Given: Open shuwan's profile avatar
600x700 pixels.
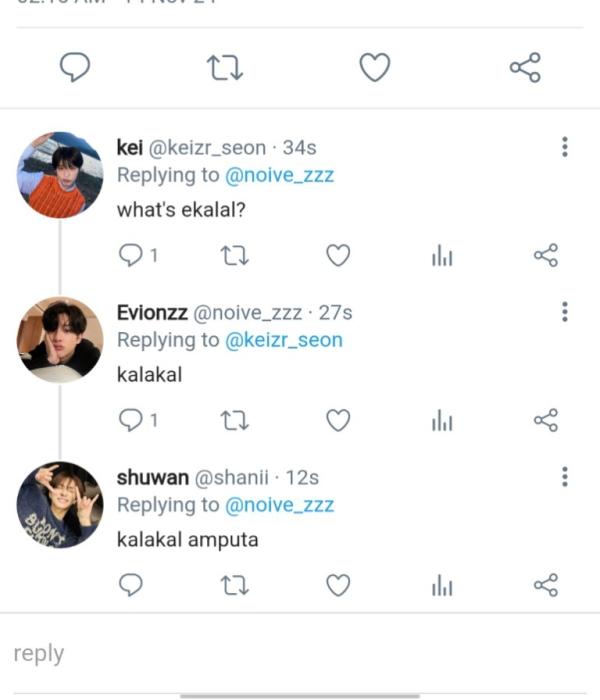Looking at the screenshot, I should click(60, 504).
